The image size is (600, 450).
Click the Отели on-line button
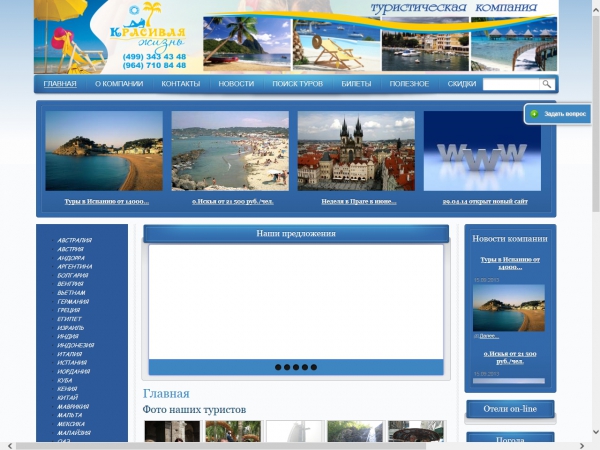(x=510, y=409)
